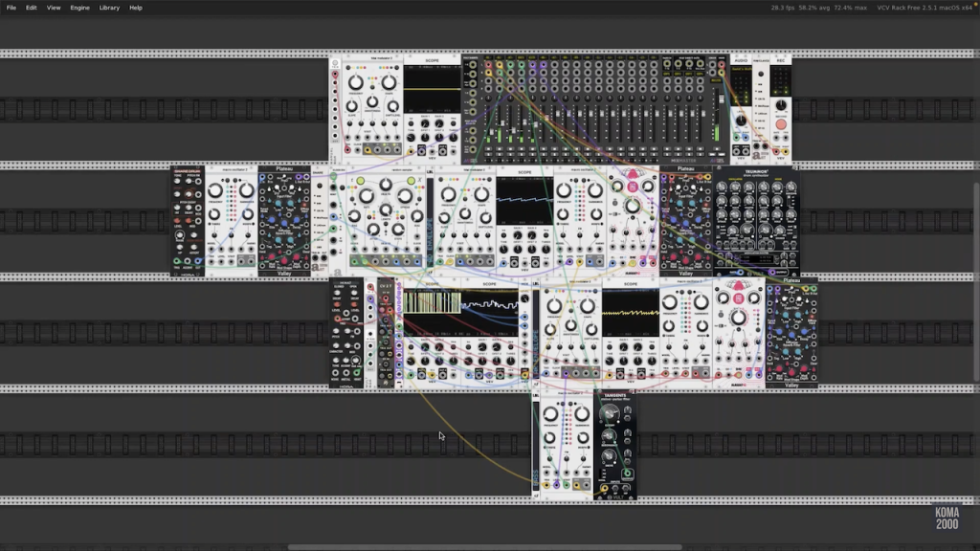Viewport: 980px width, 551px height.
Task: Click MixMaster channel 6 fader
Action: point(546,118)
